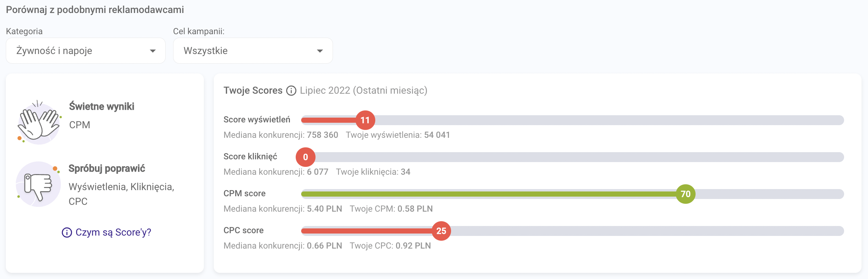Click the CPM score label
The width and height of the screenshot is (868, 279).
click(x=244, y=194)
